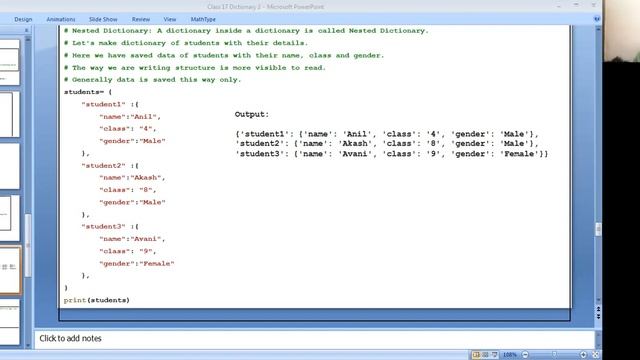
Task: Select the highlighted current slide thumbnail
Action: 10,270
